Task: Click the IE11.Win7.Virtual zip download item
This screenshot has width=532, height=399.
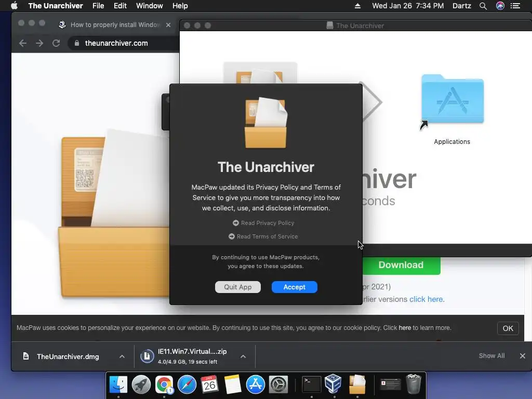Action: pos(192,356)
